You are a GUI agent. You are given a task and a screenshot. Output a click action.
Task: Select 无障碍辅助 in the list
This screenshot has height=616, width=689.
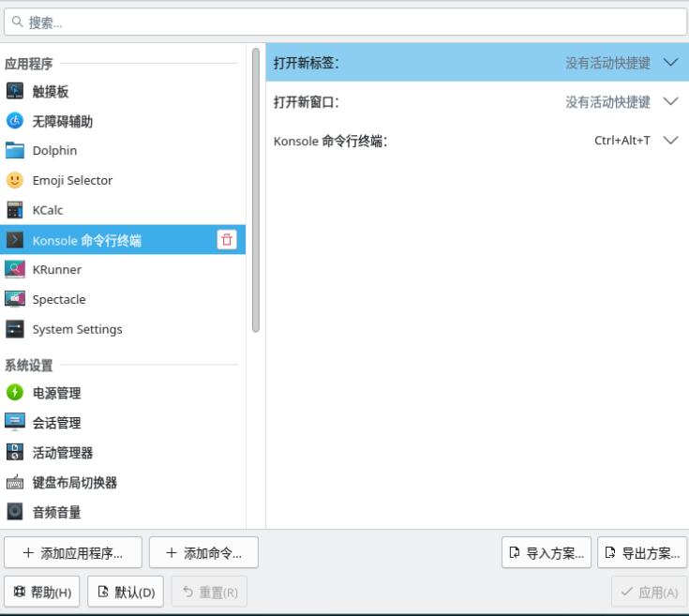[x=123, y=121]
